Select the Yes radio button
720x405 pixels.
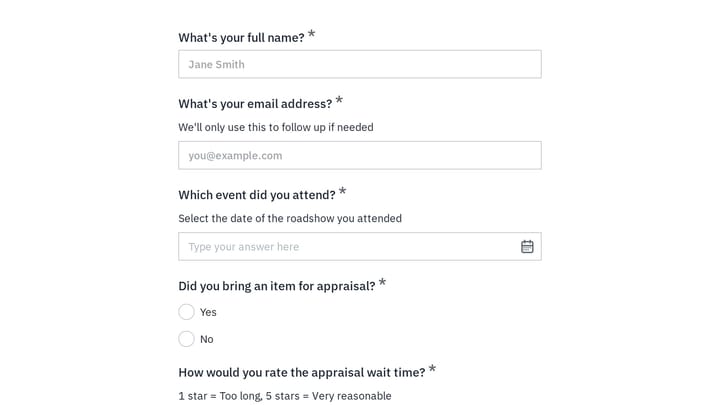pyautogui.click(x=186, y=312)
